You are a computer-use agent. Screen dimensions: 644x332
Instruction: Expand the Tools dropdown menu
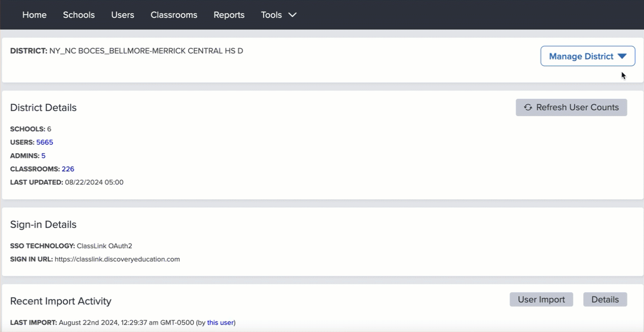coord(278,15)
